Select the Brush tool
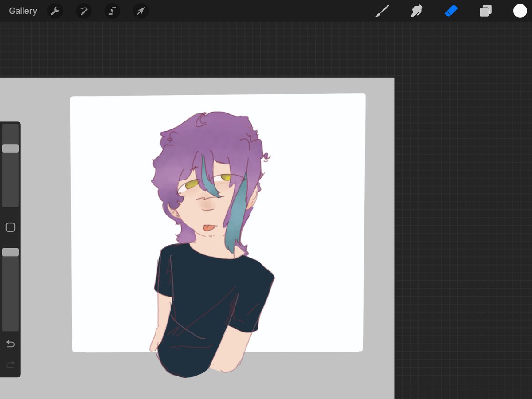Image resolution: width=532 pixels, height=399 pixels. tap(382, 11)
